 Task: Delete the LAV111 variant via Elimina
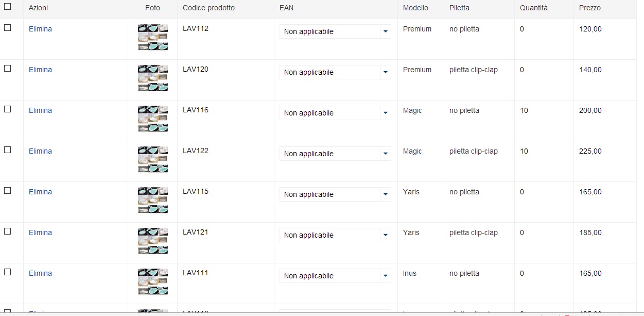coord(40,273)
